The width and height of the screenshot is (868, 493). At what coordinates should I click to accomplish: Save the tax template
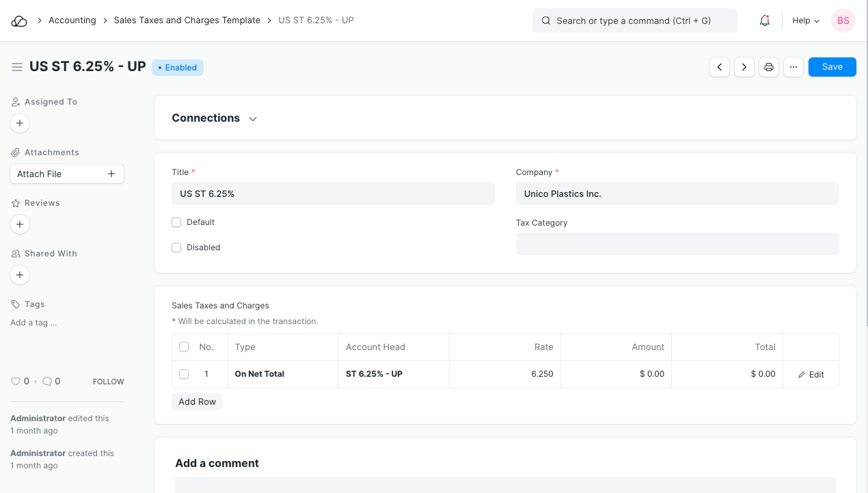pos(832,66)
